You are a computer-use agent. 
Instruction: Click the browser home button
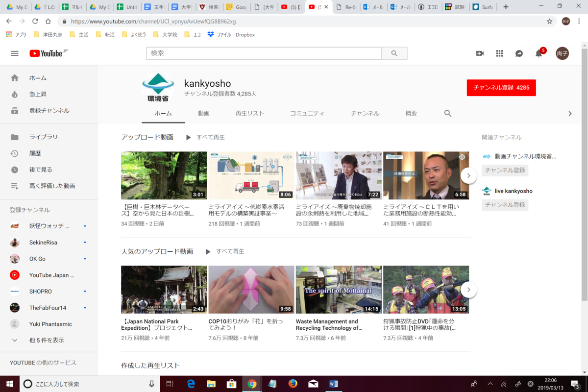pyautogui.click(x=48, y=21)
